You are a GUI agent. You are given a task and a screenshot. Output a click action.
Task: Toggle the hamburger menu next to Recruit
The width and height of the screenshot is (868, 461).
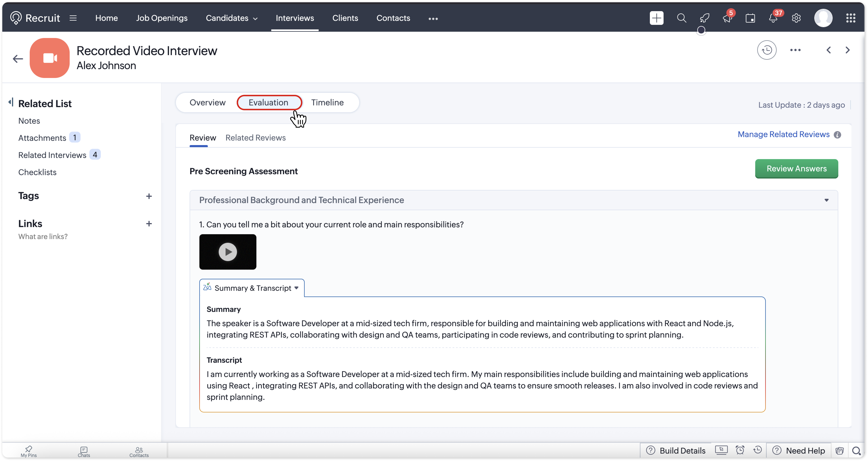pyautogui.click(x=73, y=18)
